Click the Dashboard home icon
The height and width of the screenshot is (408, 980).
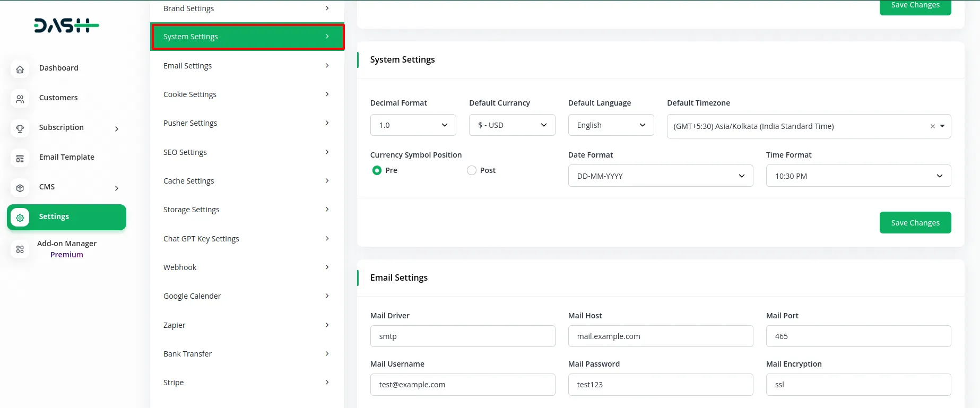[20, 69]
